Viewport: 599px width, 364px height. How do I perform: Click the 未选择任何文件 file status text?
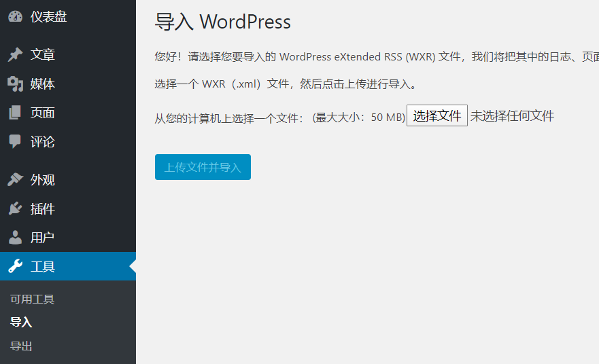coord(513,116)
